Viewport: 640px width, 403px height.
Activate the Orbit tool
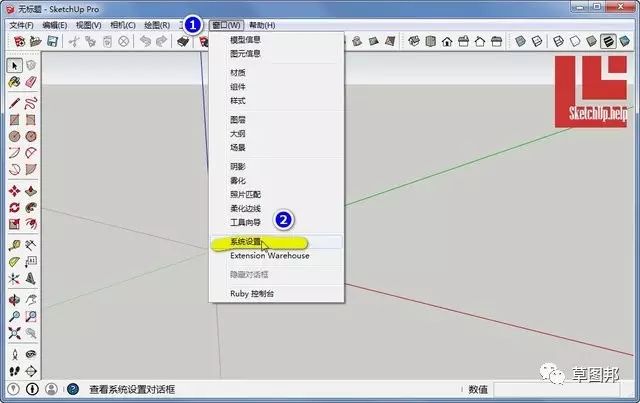click(15, 300)
